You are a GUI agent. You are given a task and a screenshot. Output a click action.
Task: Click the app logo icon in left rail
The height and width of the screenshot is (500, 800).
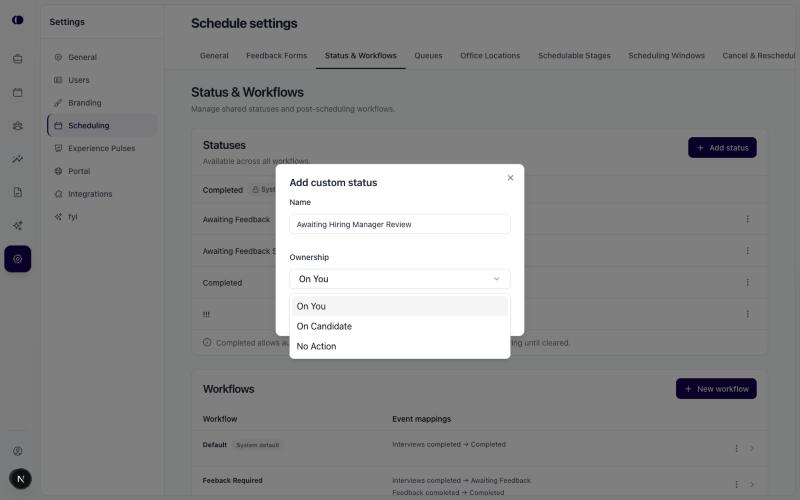click(18, 20)
